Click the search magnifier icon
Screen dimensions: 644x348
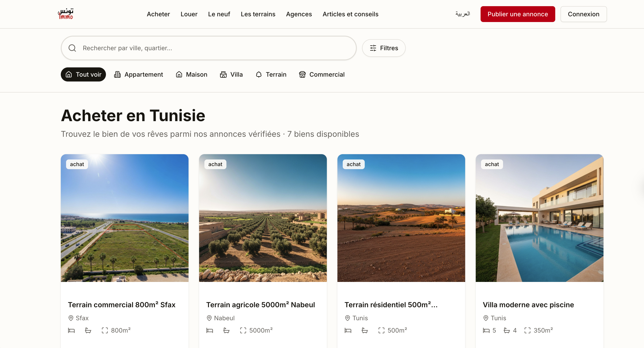pyautogui.click(x=72, y=48)
